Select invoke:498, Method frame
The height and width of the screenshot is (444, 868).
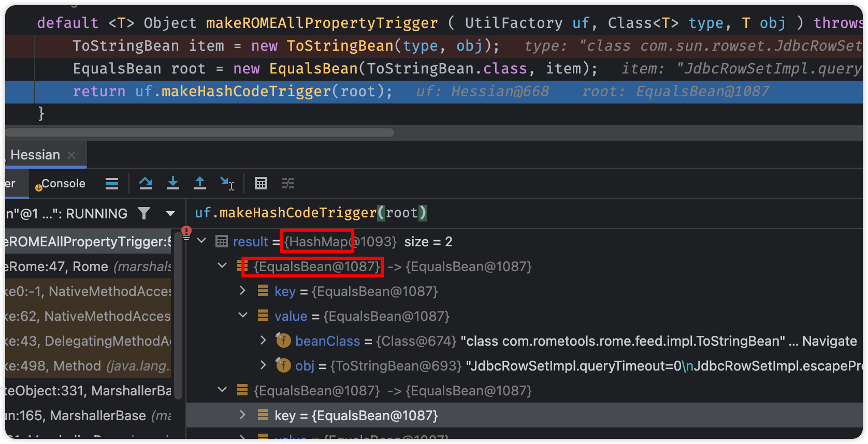[x=88, y=366]
